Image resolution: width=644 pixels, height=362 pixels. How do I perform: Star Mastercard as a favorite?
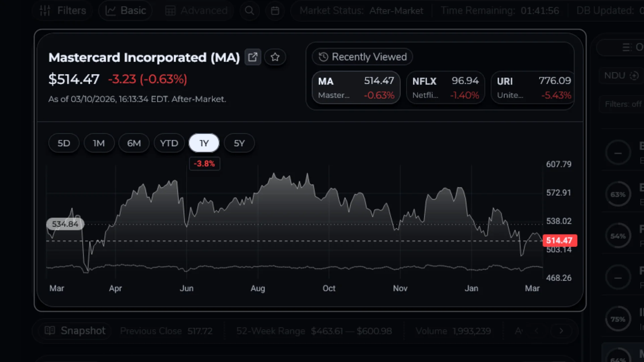tap(275, 57)
